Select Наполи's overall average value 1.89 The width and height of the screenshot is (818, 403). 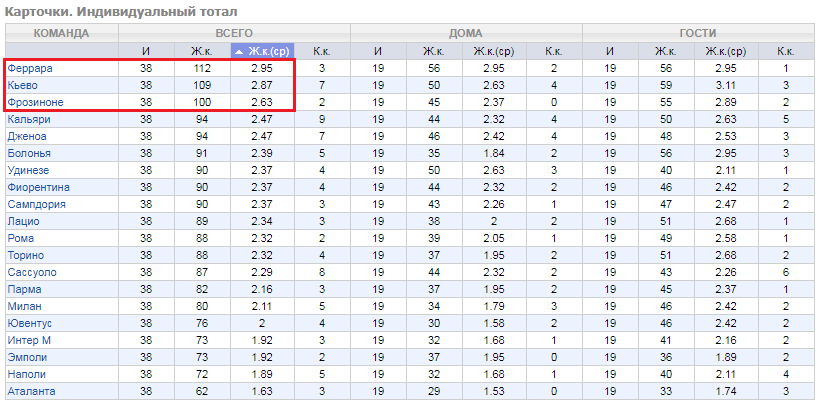coord(261,374)
